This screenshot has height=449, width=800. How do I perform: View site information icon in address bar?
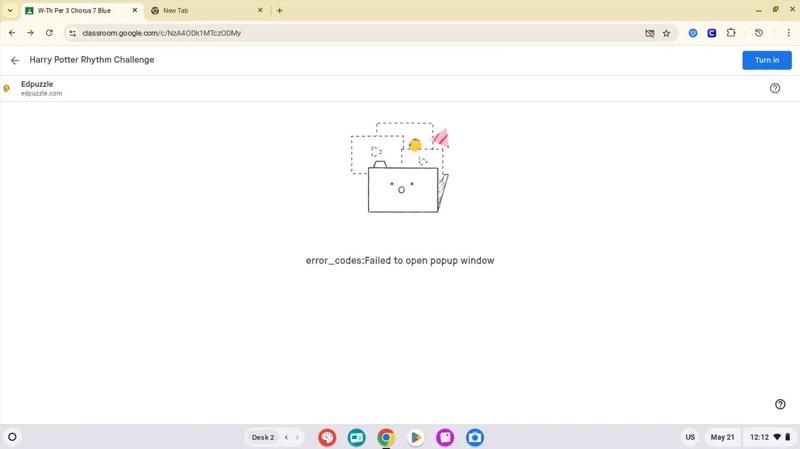(x=73, y=33)
